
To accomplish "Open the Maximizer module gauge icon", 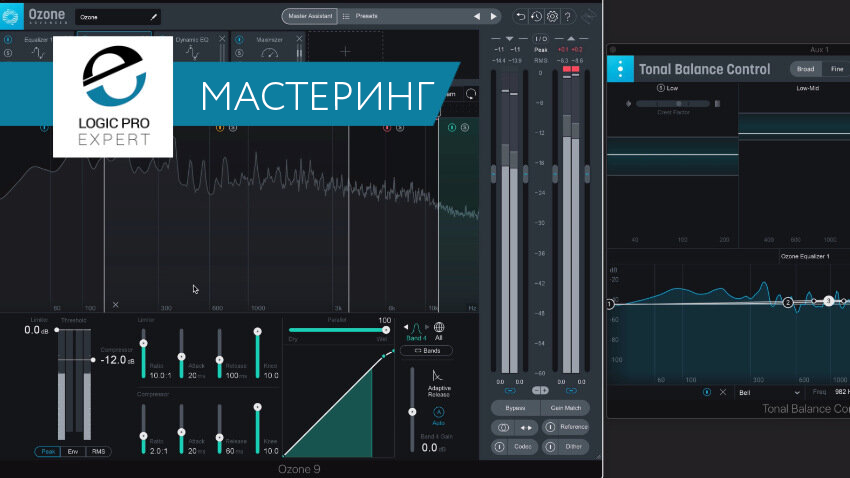I will point(269,53).
